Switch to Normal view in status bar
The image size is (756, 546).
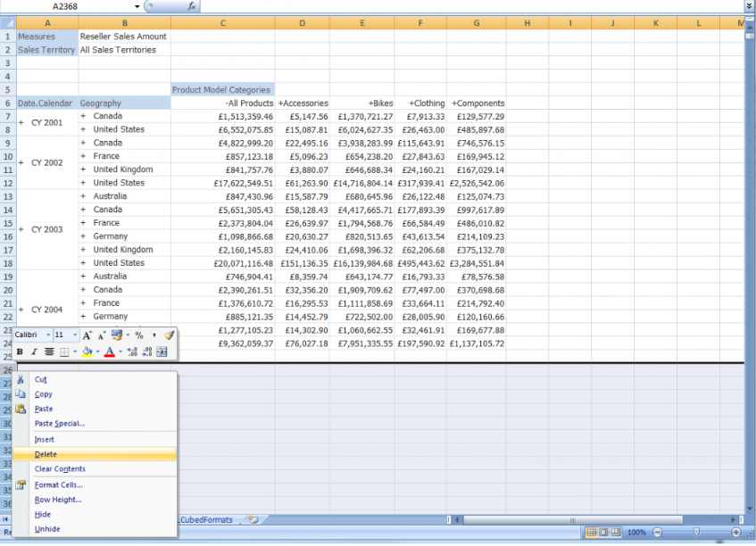coord(592,533)
